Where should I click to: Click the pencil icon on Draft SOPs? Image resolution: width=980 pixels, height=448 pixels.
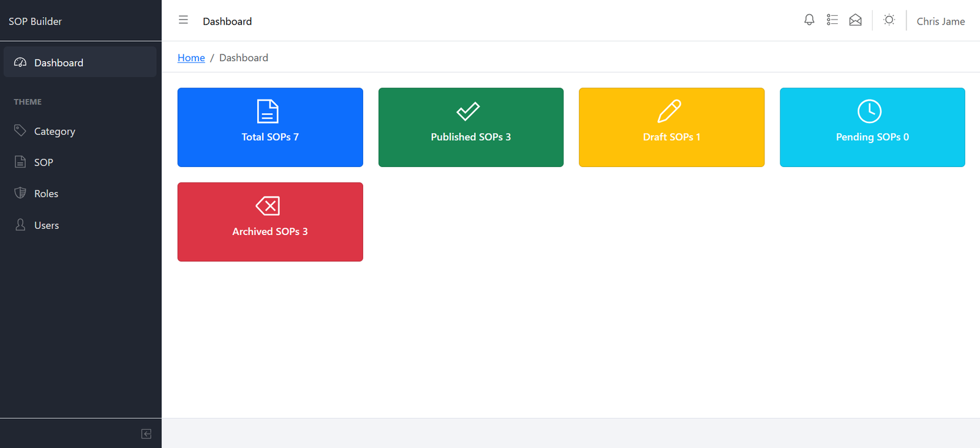tap(669, 111)
